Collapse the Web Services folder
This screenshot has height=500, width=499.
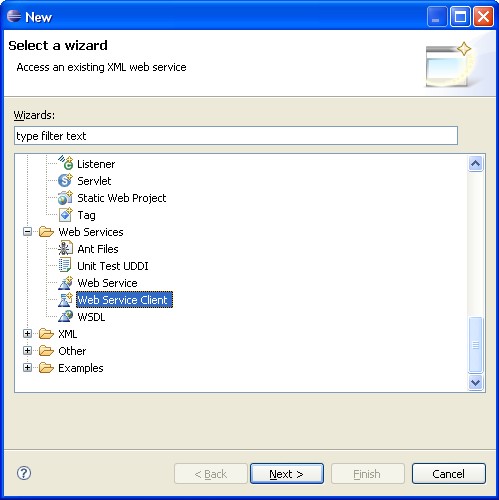pyautogui.click(x=28, y=232)
